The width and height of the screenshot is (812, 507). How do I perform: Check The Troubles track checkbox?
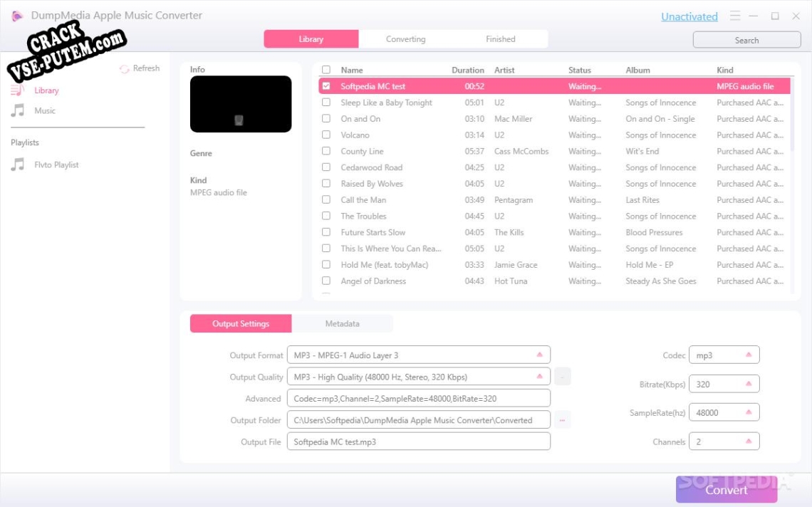326,216
